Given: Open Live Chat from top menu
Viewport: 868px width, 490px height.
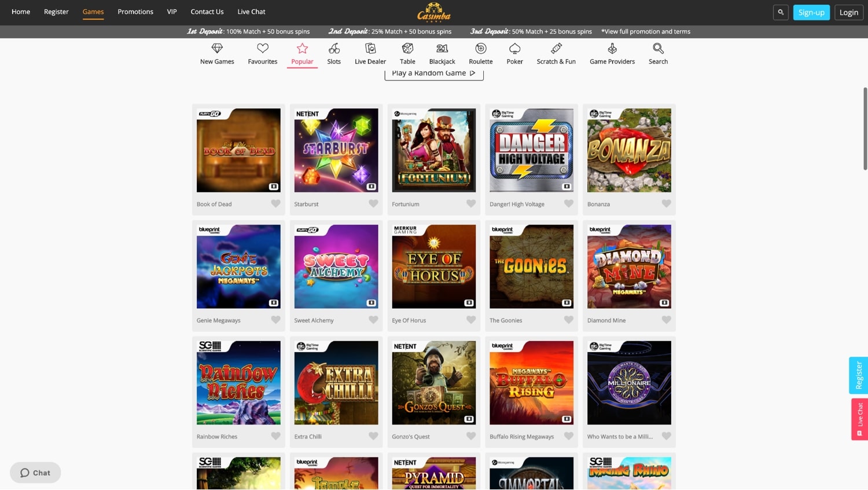Looking at the screenshot, I should pyautogui.click(x=251, y=12).
